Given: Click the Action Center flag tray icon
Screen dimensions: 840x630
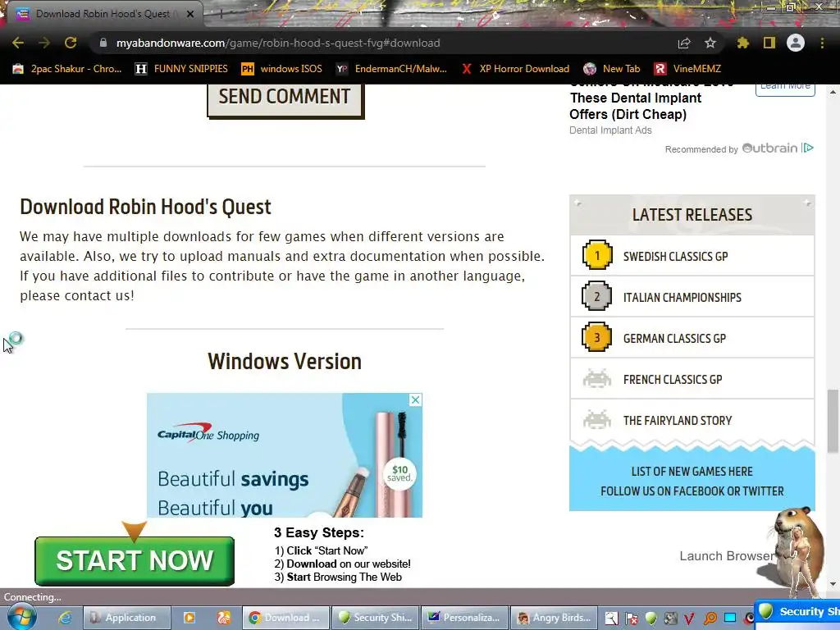Looking at the screenshot, I should click(631, 619).
